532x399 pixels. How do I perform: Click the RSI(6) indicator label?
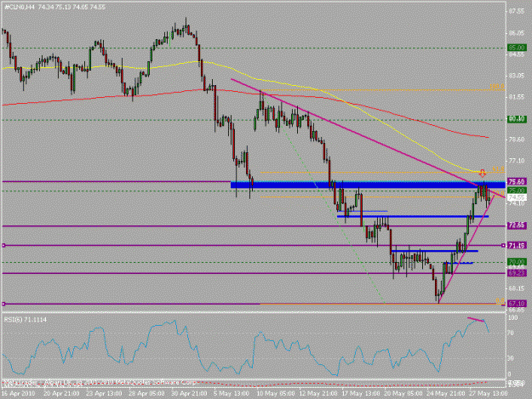click(26, 320)
